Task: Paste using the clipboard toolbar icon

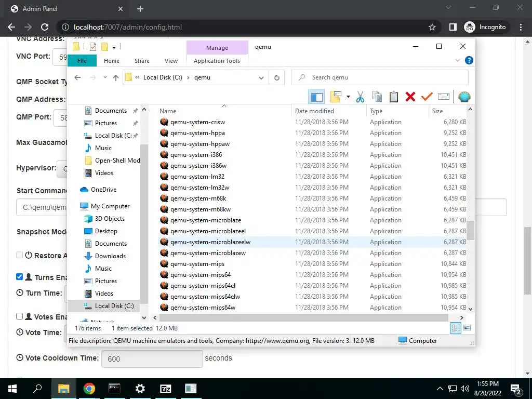Action: pos(394,97)
